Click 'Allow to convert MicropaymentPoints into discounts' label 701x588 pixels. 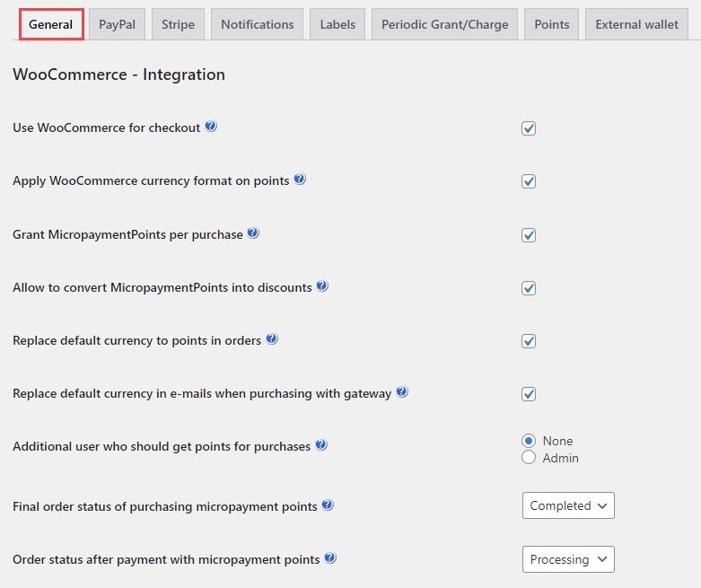[x=162, y=287]
